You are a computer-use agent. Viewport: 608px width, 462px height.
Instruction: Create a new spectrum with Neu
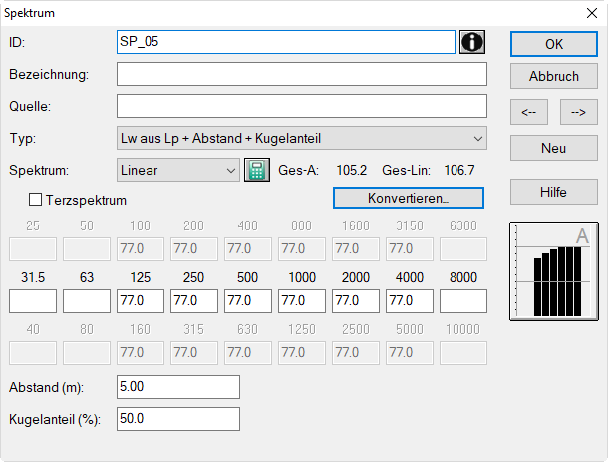click(554, 148)
